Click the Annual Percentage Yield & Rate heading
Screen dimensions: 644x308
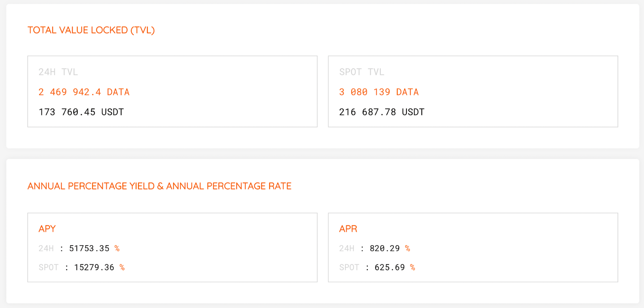(159, 186)
